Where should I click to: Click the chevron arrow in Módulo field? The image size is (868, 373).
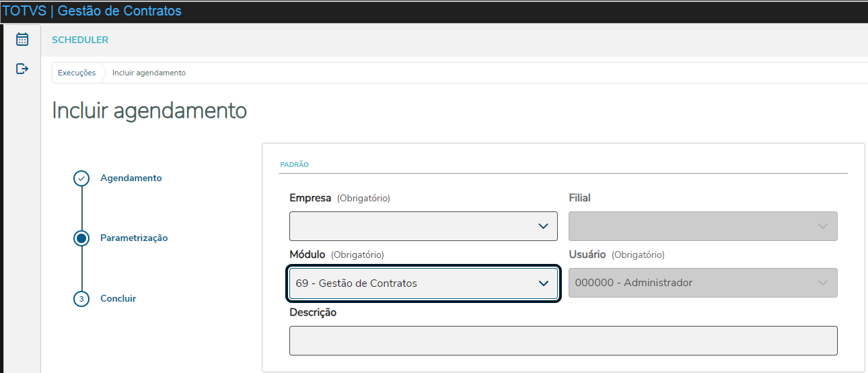point(544,283)
